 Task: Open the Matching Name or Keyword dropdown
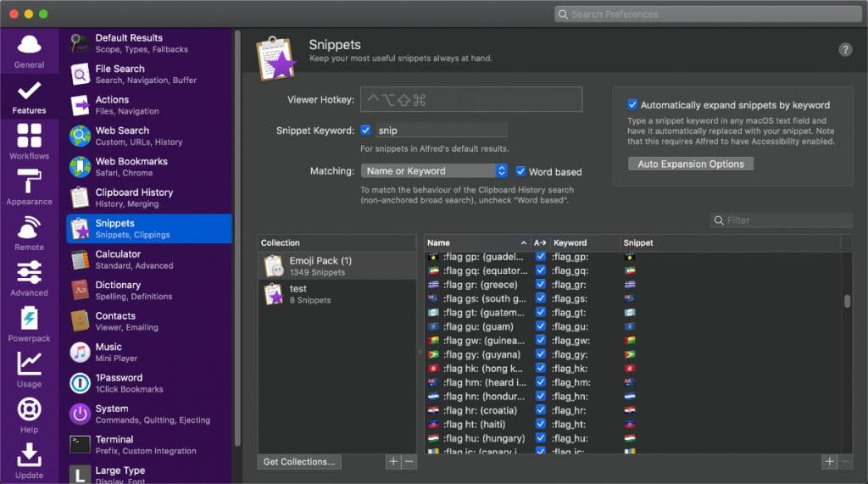pos(434,170)
